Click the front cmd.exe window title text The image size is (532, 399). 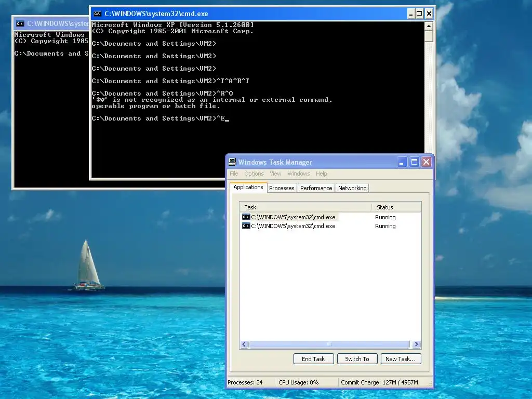pyautogui.click(x=156, y=14)
